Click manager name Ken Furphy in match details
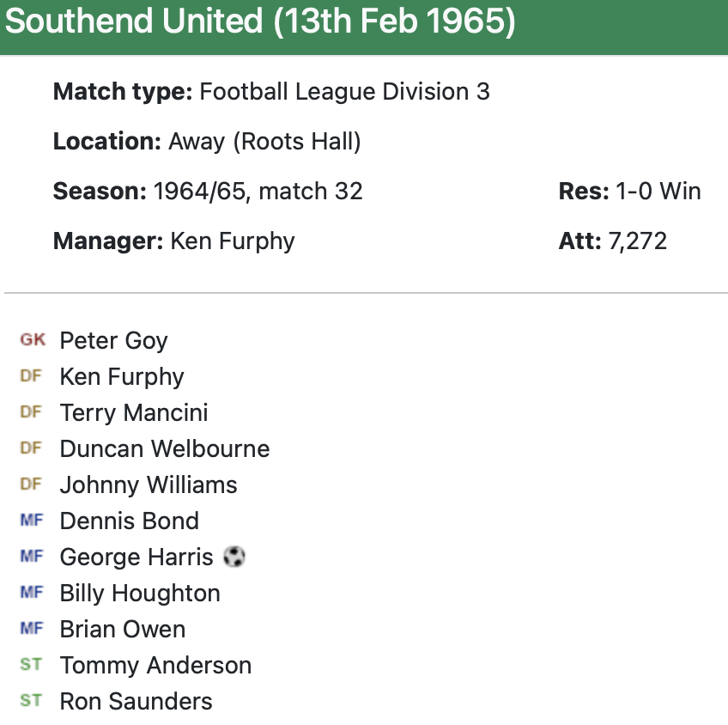This screenshot has width=728, height=725. (233, 241)
